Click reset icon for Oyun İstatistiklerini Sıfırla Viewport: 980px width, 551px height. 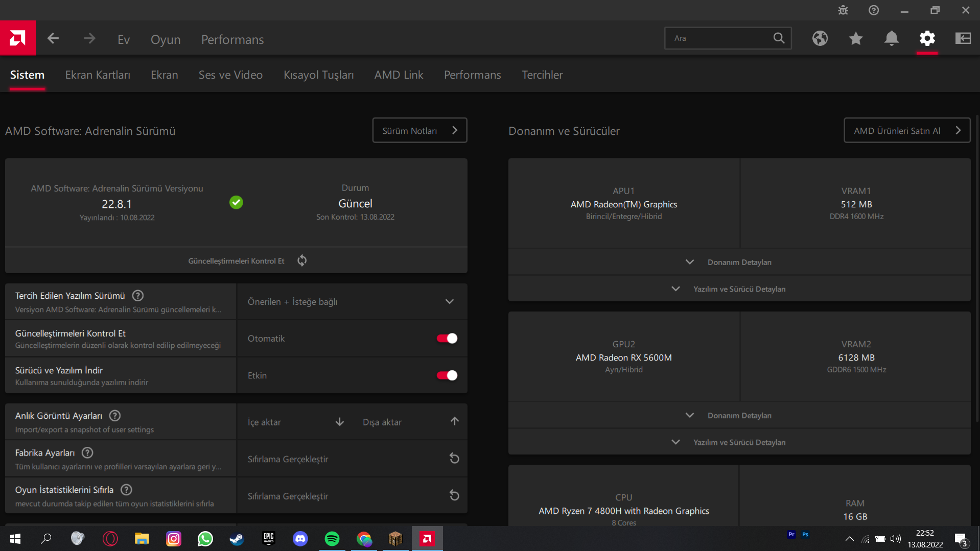coord(454,495)
